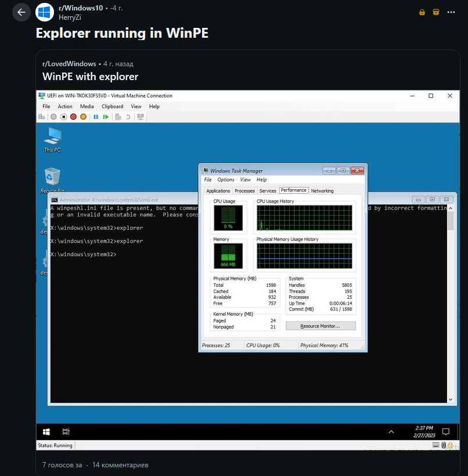Click the Checkpoint toolbar icon

click(118, 117)
